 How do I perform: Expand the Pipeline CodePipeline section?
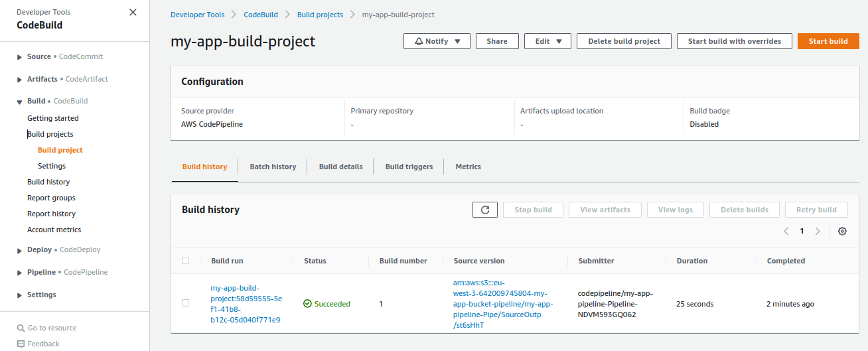[x=19, y=273]
